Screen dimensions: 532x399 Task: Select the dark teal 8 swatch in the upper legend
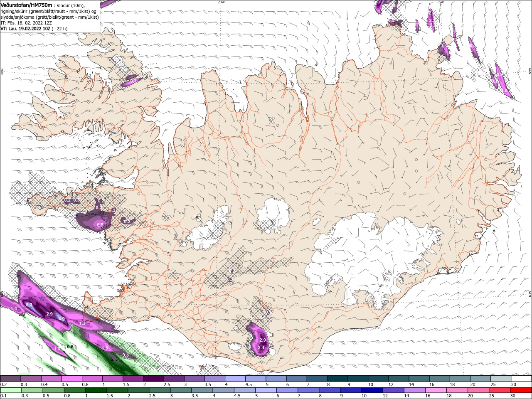coord(337,379)
